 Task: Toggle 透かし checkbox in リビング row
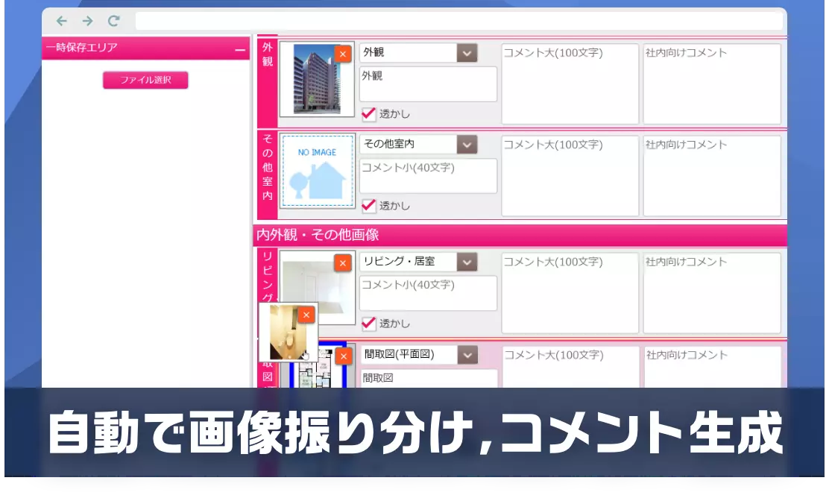pyautogui.click(x=368, y=323)
